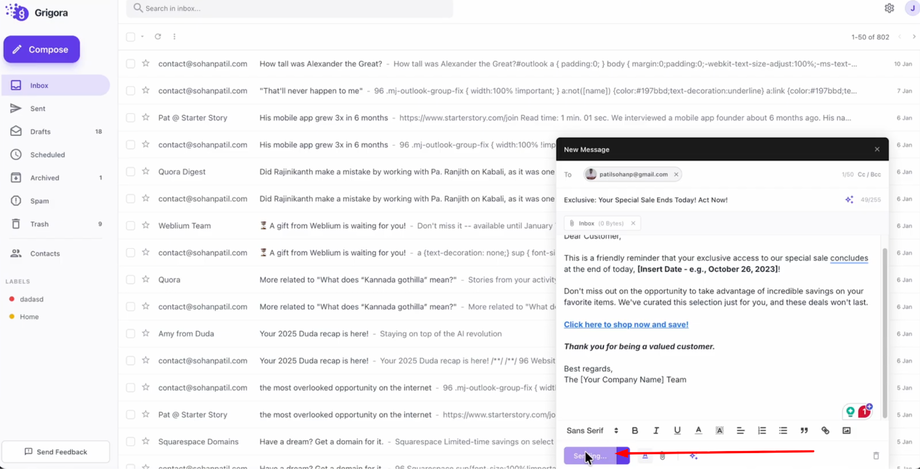Open the inbox more-options kebab menu
The image size is (920, 469).
click(174, 36)
